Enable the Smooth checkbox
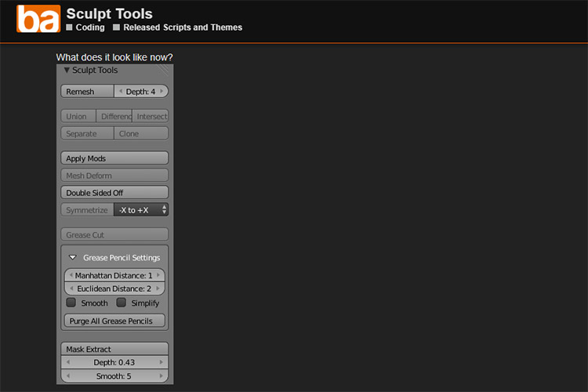Viewport: 588px width, 392px height. tap(71, 303)
